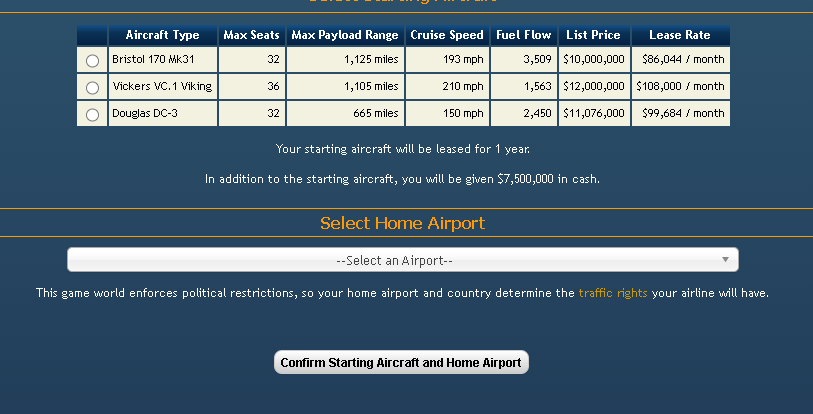Choose Vickers VC.1 Viking radio button
This screenshot has height=414, width=813.
tap(92, 88)
